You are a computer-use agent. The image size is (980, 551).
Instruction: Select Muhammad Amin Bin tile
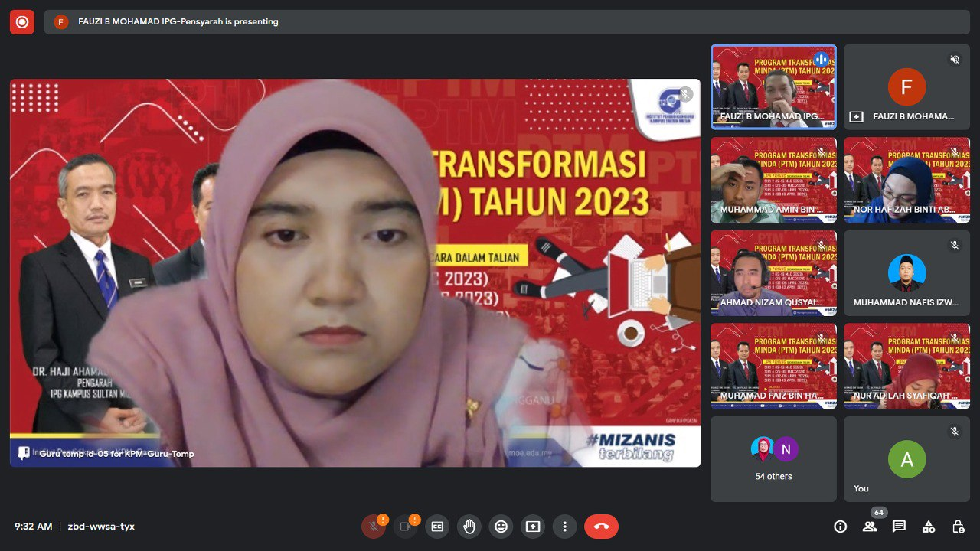(773, 180)
